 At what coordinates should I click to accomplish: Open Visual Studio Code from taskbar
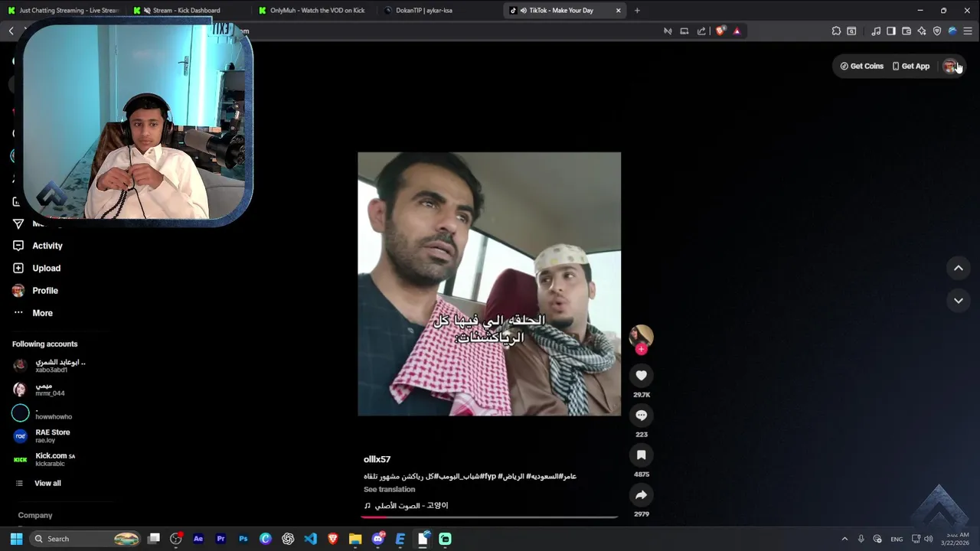(x=310, y=539)
